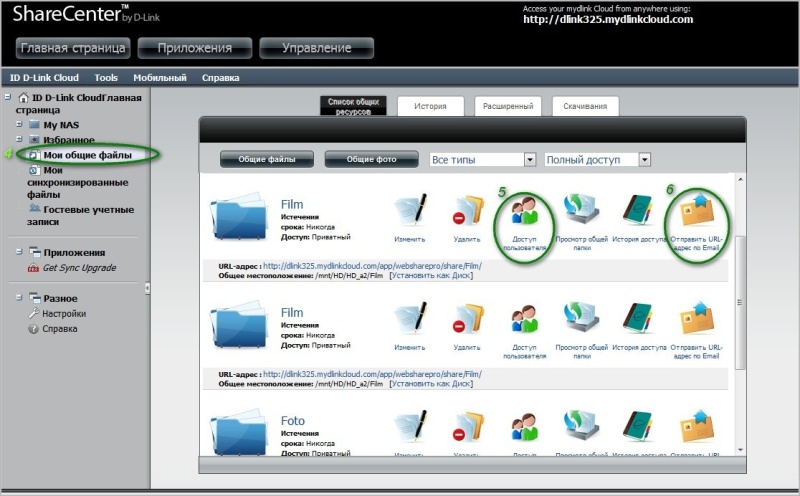Click the Изменить pen icon for first Film
This screenshot has width=800, height=496.
pos(410,210)
